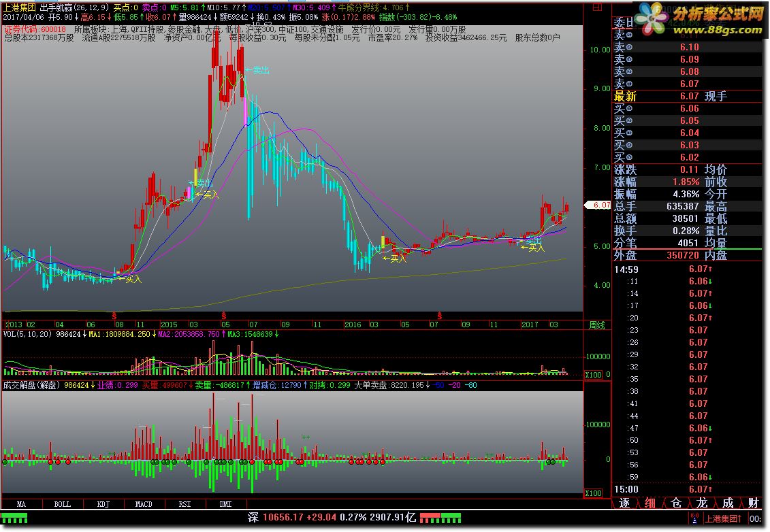Click the 涨幅 1.85% value

[686, 182]
